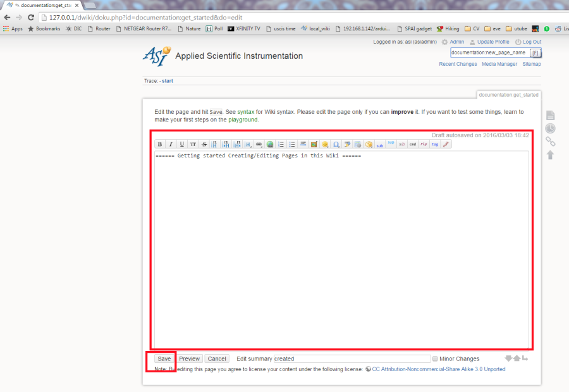Insert an internal wiki link

tap(260, 144)
